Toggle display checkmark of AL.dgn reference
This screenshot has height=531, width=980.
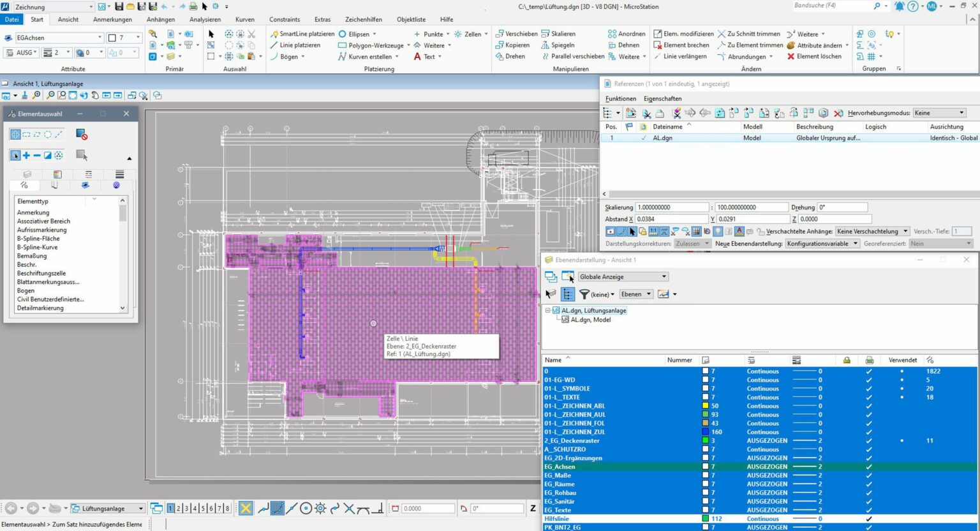643,138
